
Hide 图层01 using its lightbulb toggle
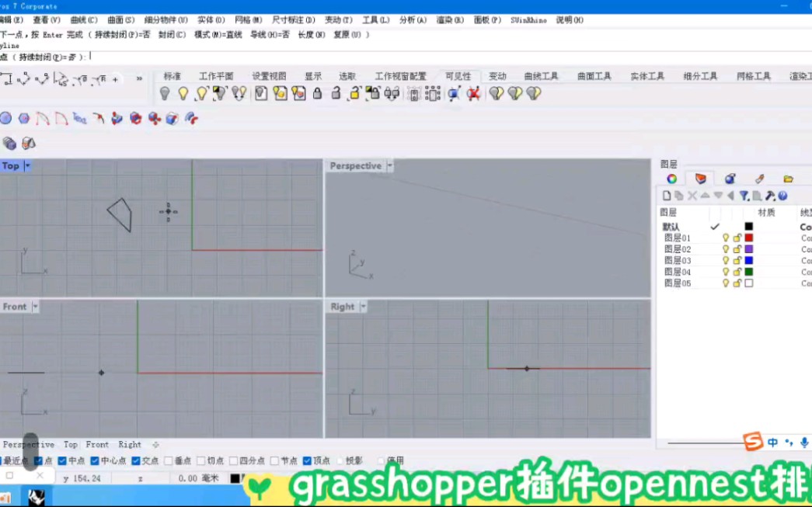click(x=727, y=238)
